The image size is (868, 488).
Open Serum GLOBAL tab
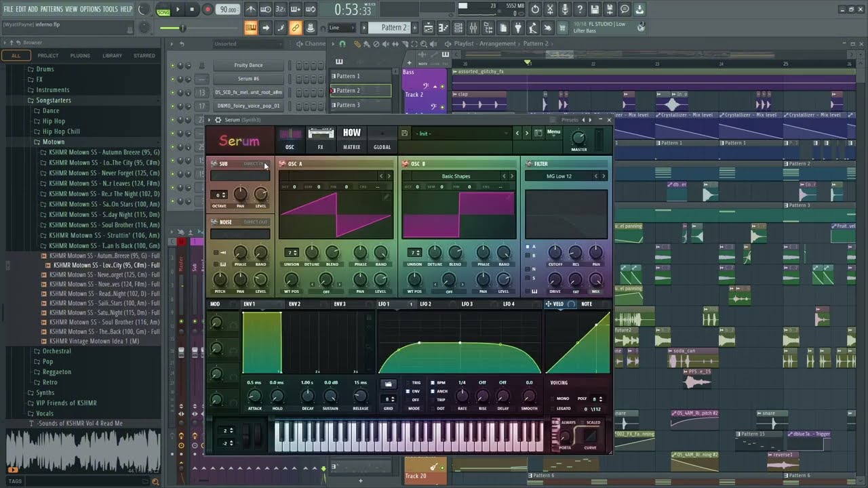pyautogui.click(x=382, y=139)
